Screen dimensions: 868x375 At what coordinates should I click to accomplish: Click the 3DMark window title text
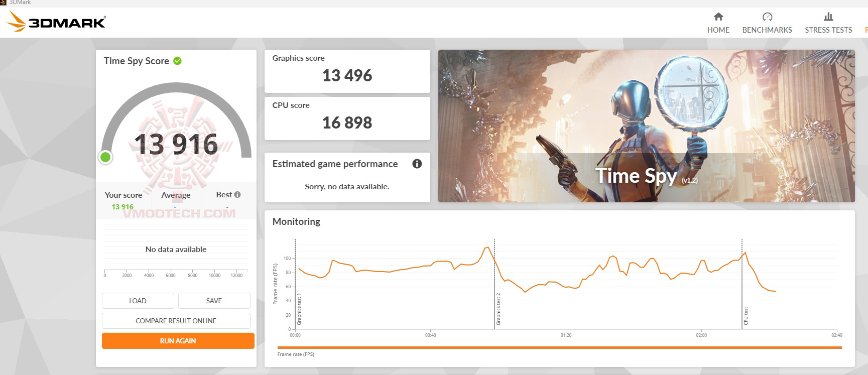[20, 3]
